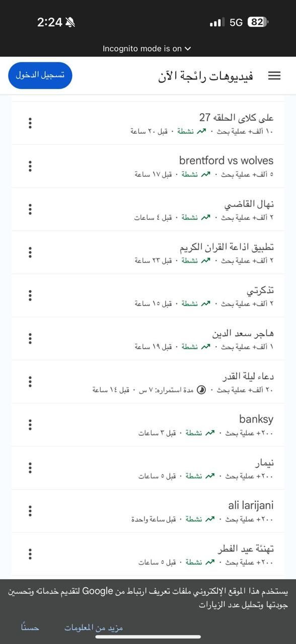Open the navigation hamburger menu
Viewport: 296px width, 644px height.
[x=274, y=75]
